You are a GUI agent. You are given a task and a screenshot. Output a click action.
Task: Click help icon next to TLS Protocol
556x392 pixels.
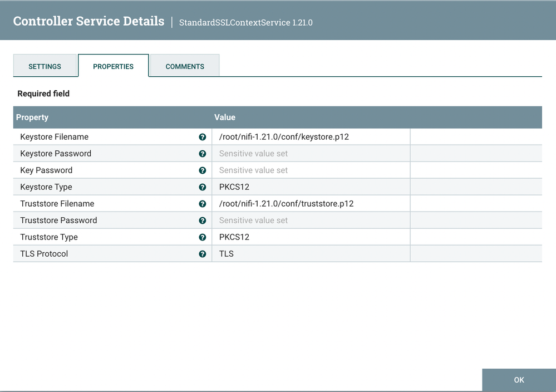[x=203, y=254]
